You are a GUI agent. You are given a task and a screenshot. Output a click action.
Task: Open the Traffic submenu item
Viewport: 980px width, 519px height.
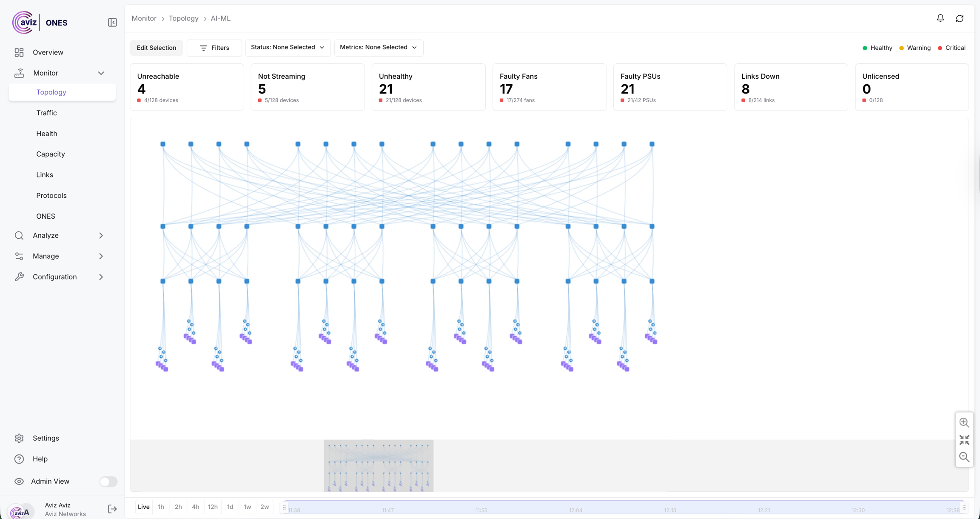46,113
